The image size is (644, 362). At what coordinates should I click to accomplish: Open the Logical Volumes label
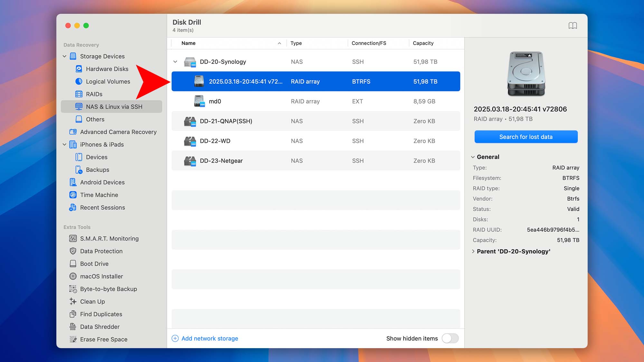pyautogui.click(x=108, y=81)
